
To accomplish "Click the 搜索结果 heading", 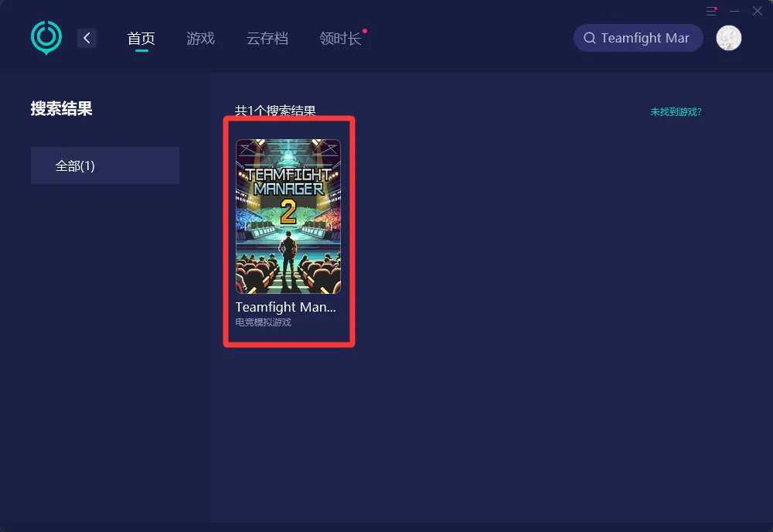I will (62, 108).
